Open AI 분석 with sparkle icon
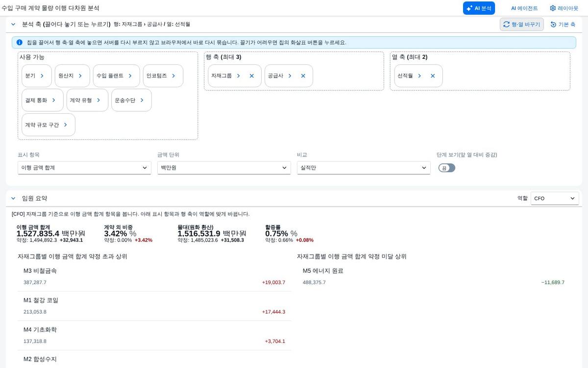The height and width of the screenshot is (368, 588). (x=479, y=8)
